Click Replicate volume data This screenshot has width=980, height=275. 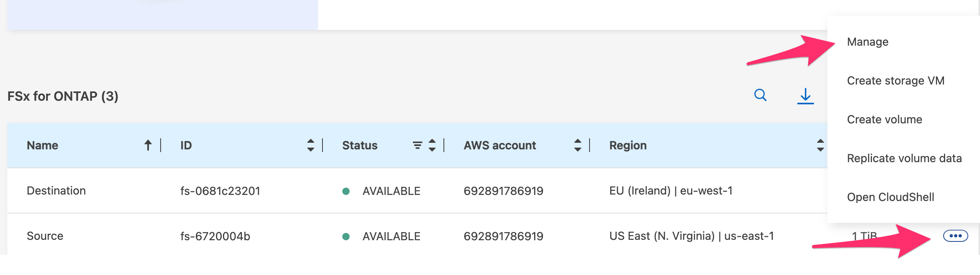click(x=904, y=159)
